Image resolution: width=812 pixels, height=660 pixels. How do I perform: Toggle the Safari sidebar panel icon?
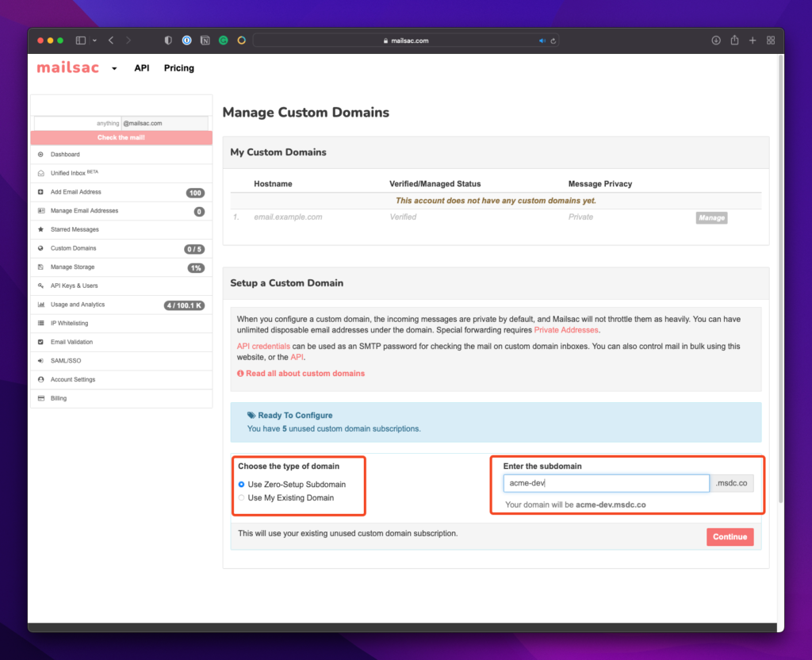point(81,40)
